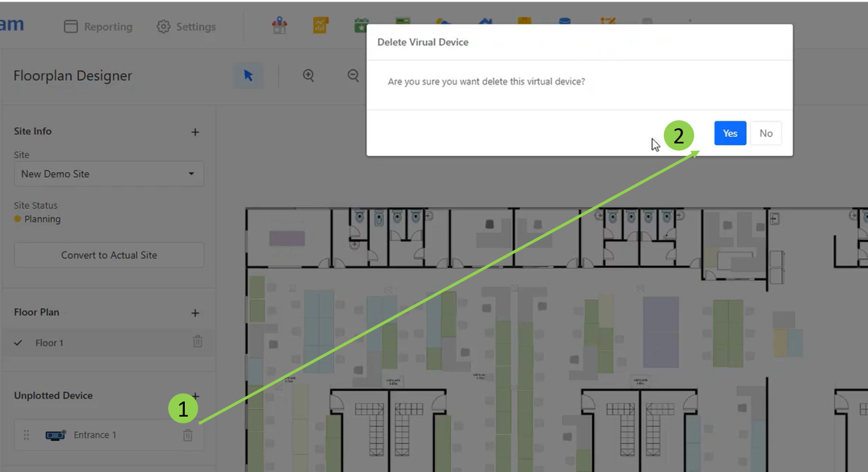The width and height of the screenshot is (868, 472).
Task: Add an unplotted device via plus icon
Action: (196, 395)
